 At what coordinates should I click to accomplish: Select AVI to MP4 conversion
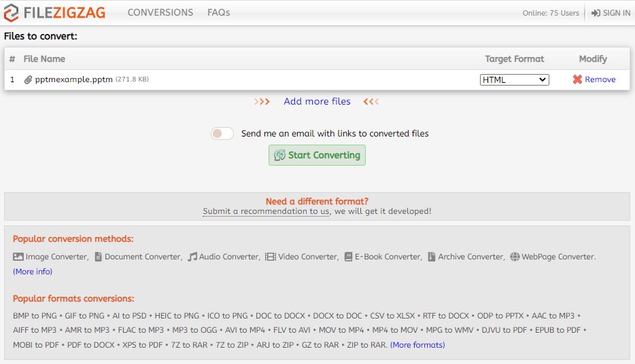245,330
